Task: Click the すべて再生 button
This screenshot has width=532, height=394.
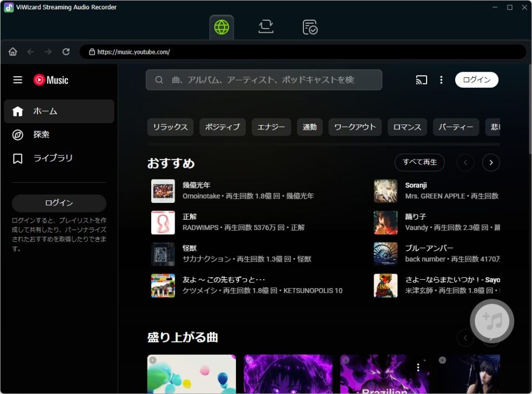Action: (419, 162)
